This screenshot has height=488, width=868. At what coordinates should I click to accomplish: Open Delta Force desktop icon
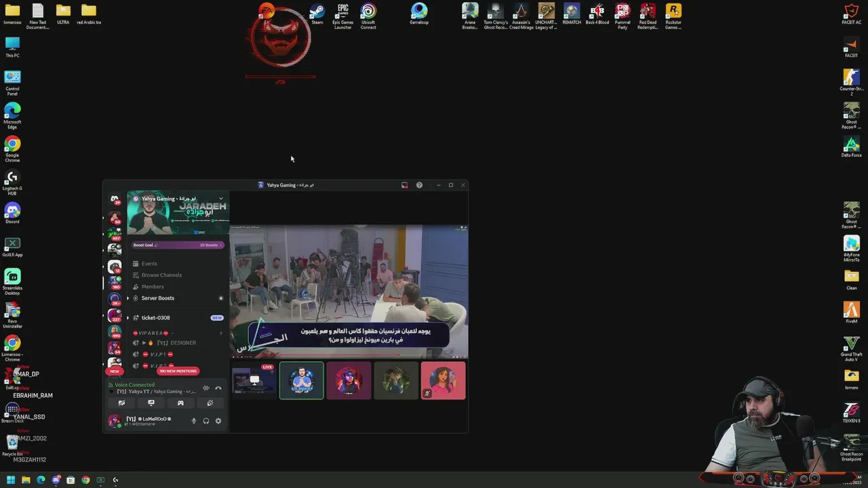pyautogui.click(x=852, y=147)
